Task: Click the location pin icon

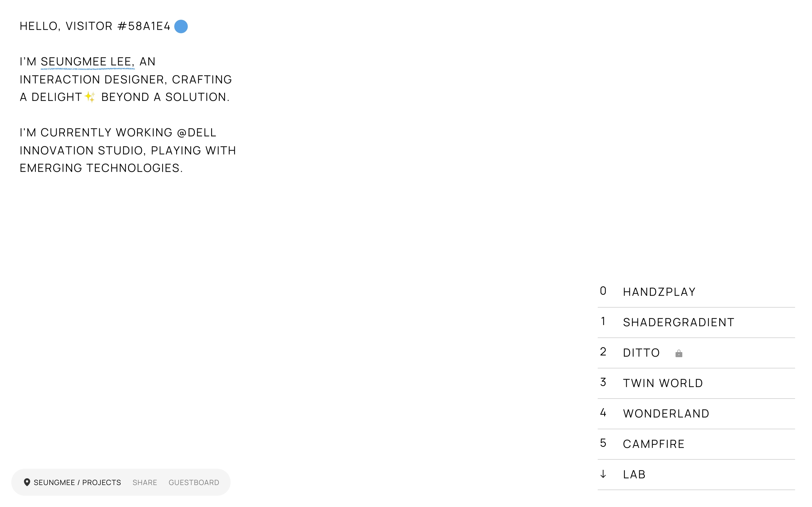Action: 27,482
